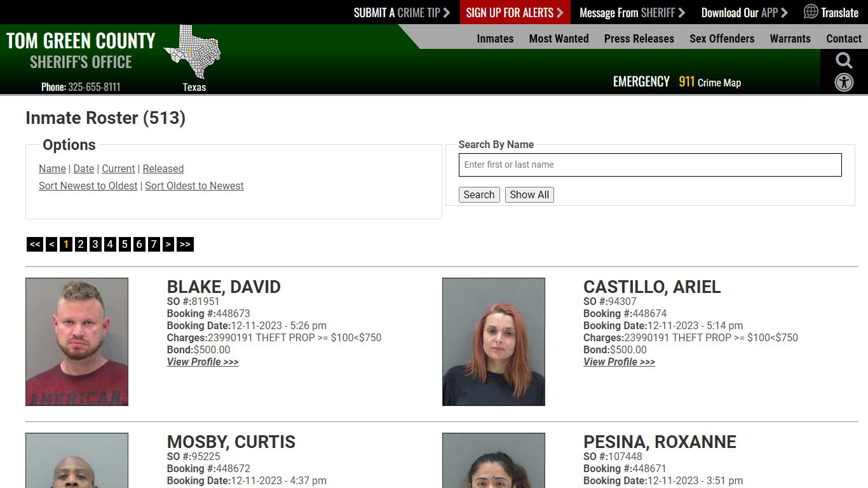The image size is (868, 488).
Task: Select Sort Oldest to Newest
Action: tap(194, 186)
